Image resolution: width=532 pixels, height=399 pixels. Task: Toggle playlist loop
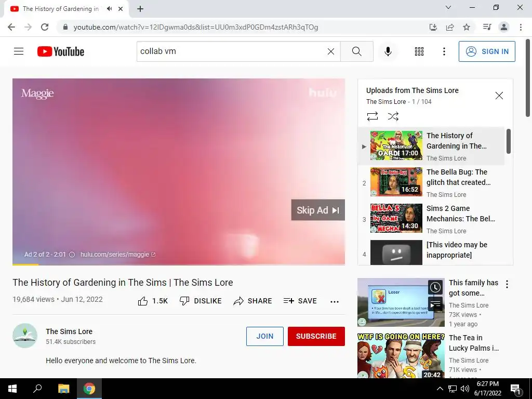[372, 116]
